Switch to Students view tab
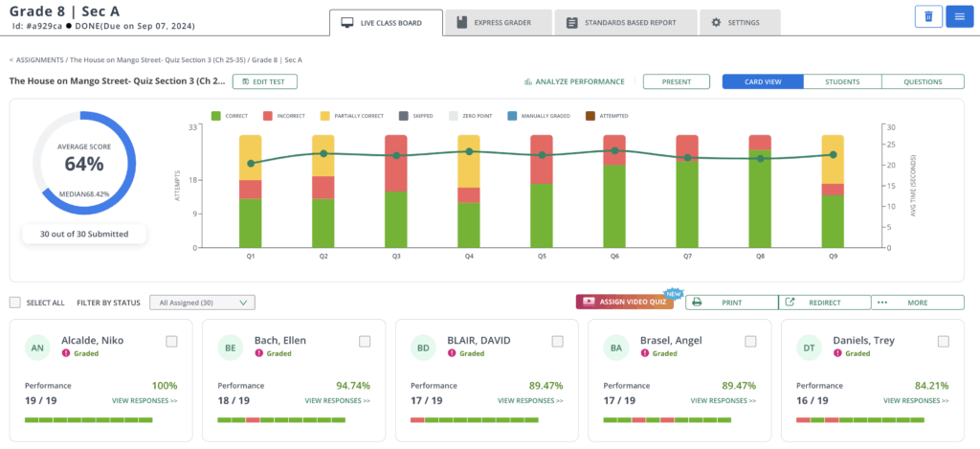This screenshot has width=980, height=449. 842,82
